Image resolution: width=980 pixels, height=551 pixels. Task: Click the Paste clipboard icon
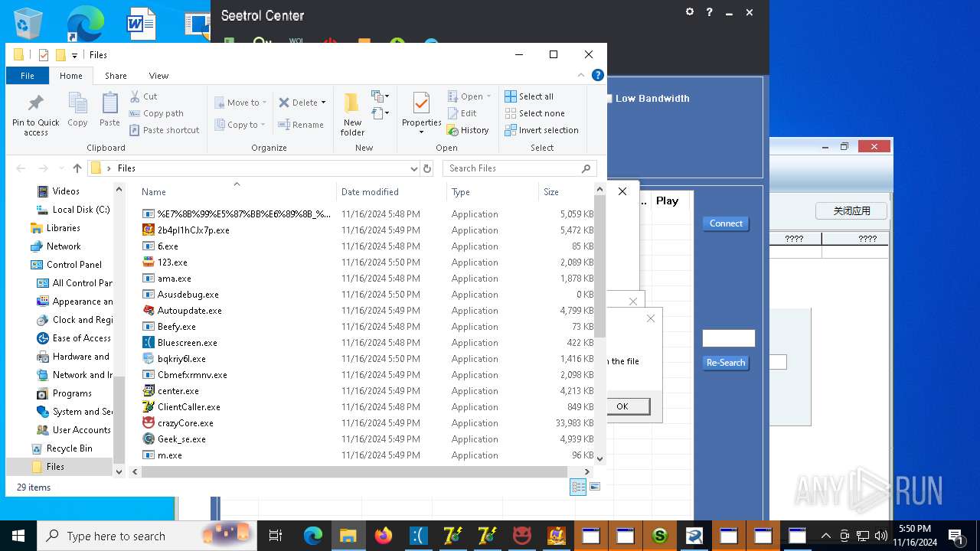tap(109, 110)
